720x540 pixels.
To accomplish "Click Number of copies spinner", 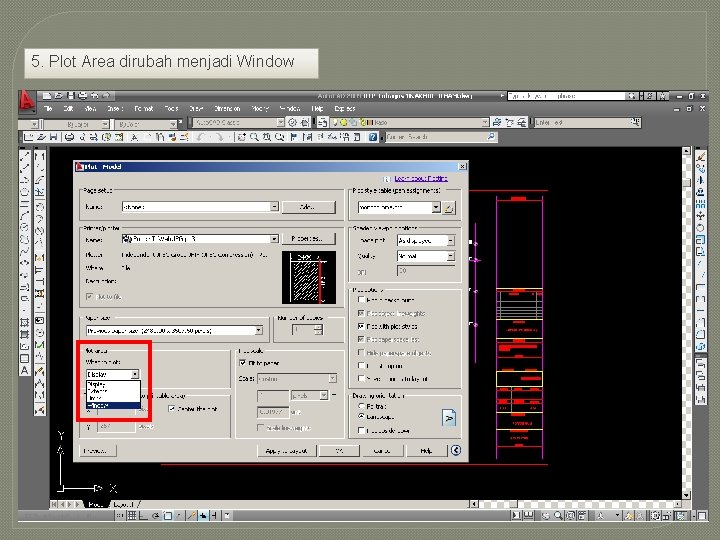I will point(318,330).
